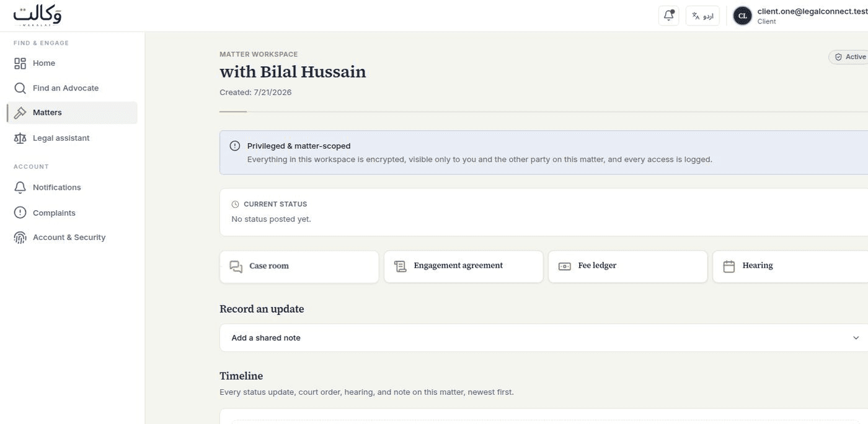Open the notifications bell in header
This screenshot has width=868, height=424.
coord(668,16)
